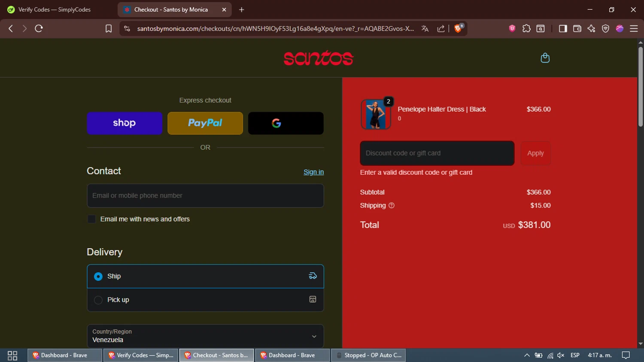Focus the discount code field

[437, 153]
